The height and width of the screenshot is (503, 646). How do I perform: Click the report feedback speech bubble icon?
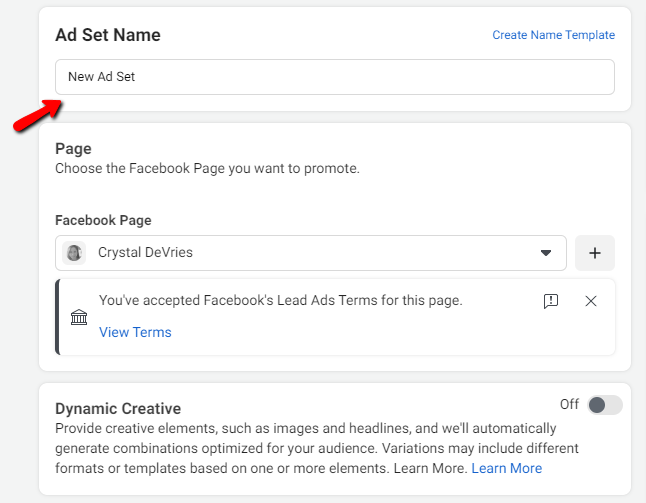coord(551,301)
